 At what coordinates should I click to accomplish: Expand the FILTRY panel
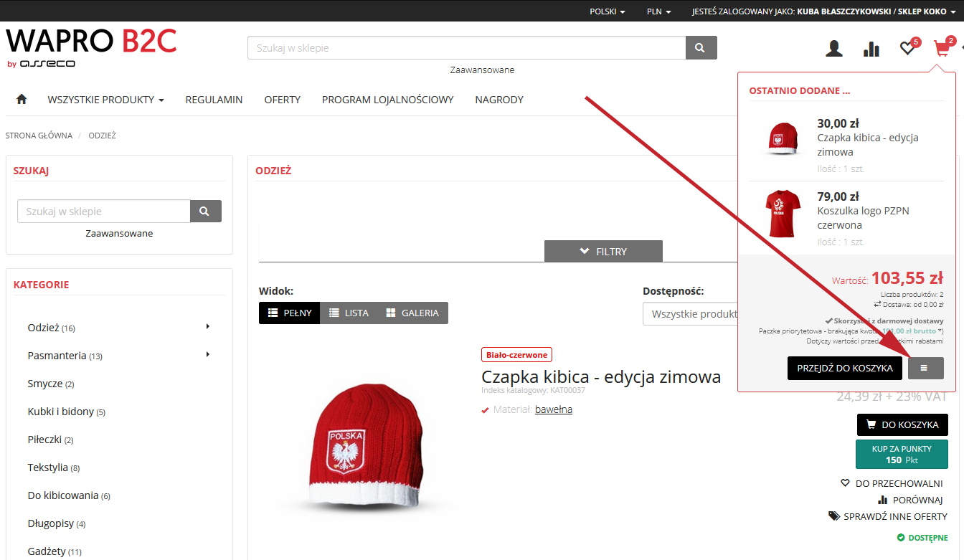click(603, 251)
